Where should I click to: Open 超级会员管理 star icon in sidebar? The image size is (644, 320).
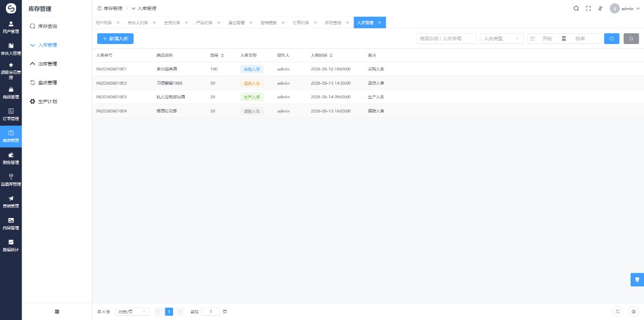[11, 64]
